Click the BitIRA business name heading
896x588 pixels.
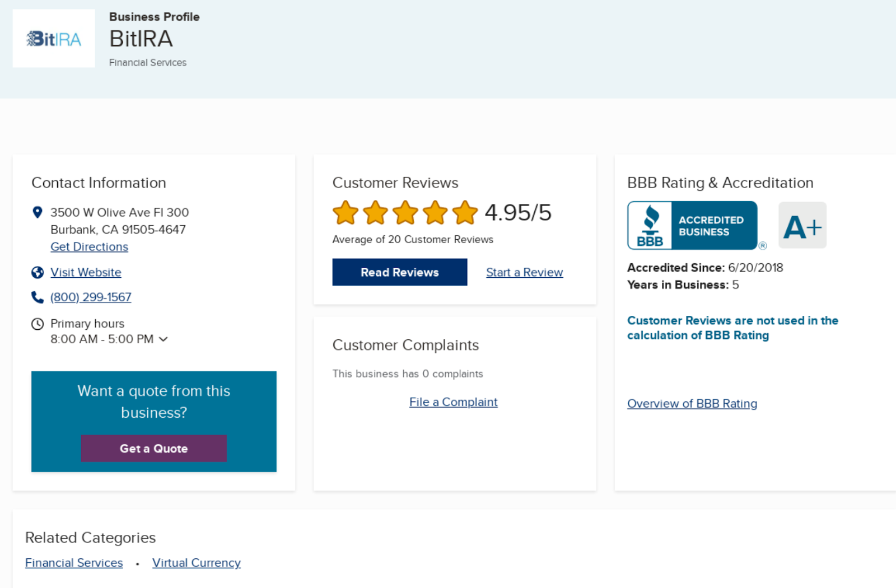coord(141,39)
